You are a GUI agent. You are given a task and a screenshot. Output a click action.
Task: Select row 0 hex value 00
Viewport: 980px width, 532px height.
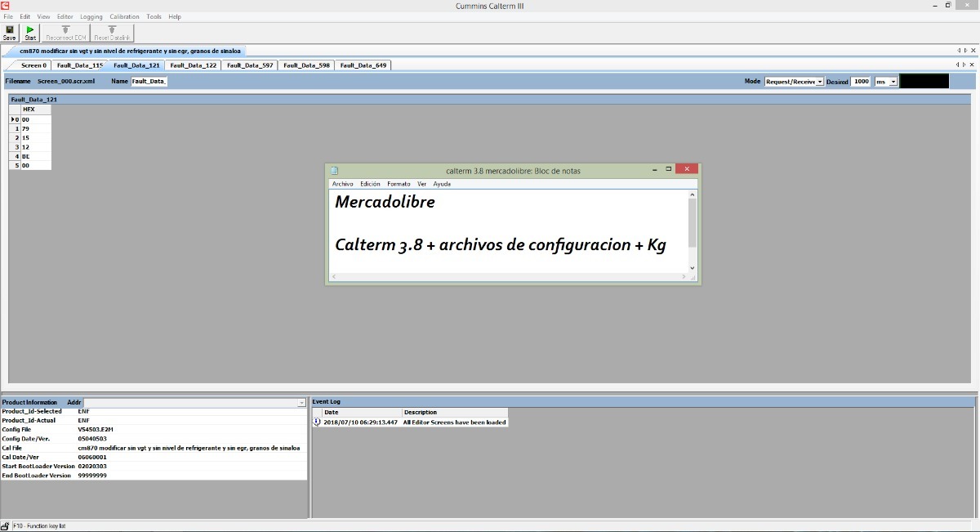(x=36, y=119)
